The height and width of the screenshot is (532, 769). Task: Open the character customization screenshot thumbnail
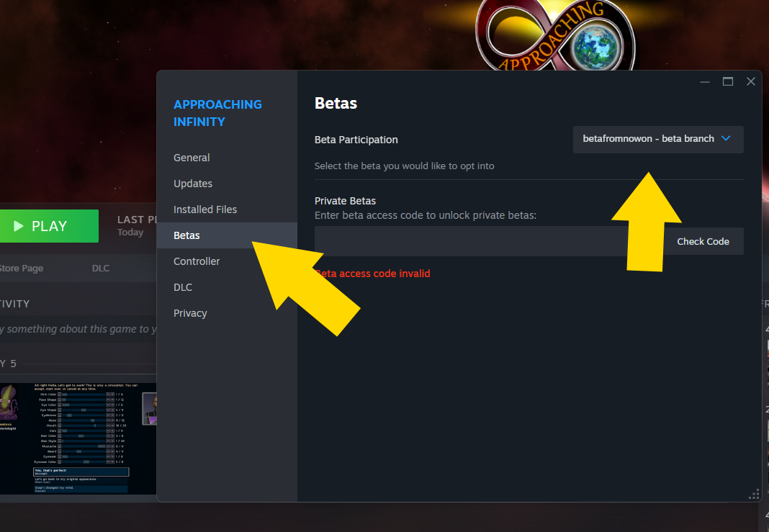78,438
